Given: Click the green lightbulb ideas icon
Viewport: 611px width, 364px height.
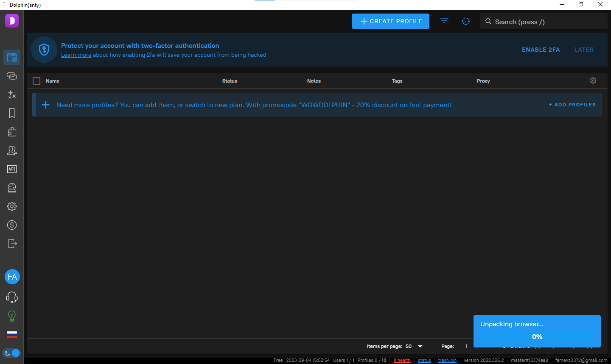Looking at the screenshot, I should tap(12, 316).
